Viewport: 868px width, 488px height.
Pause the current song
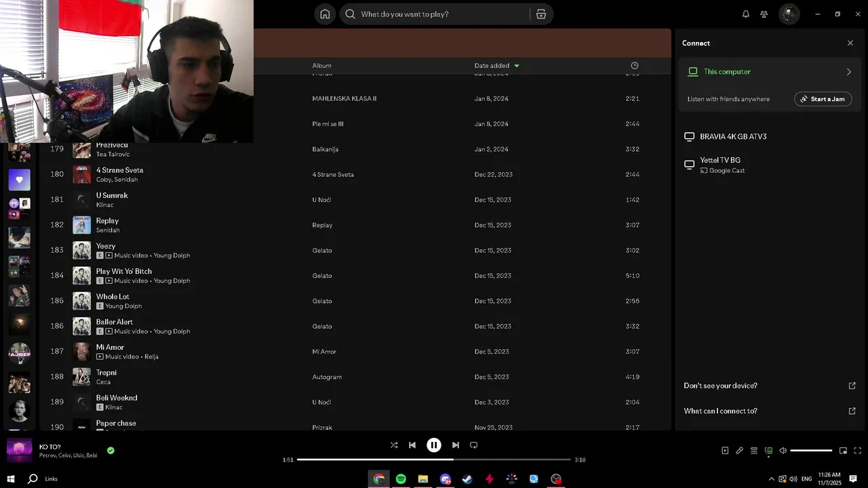pyautogui.click(x=434, y=445)
